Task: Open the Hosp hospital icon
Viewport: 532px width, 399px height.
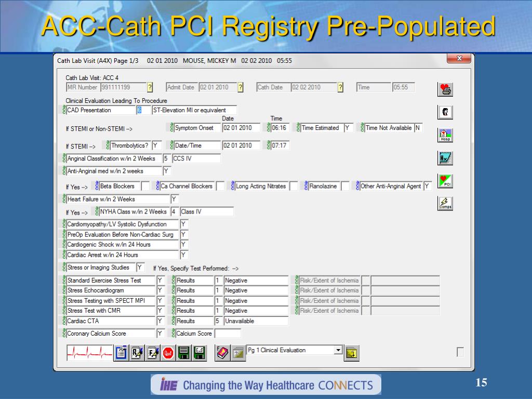Action: pyautogui.click(x=445, y=135)
